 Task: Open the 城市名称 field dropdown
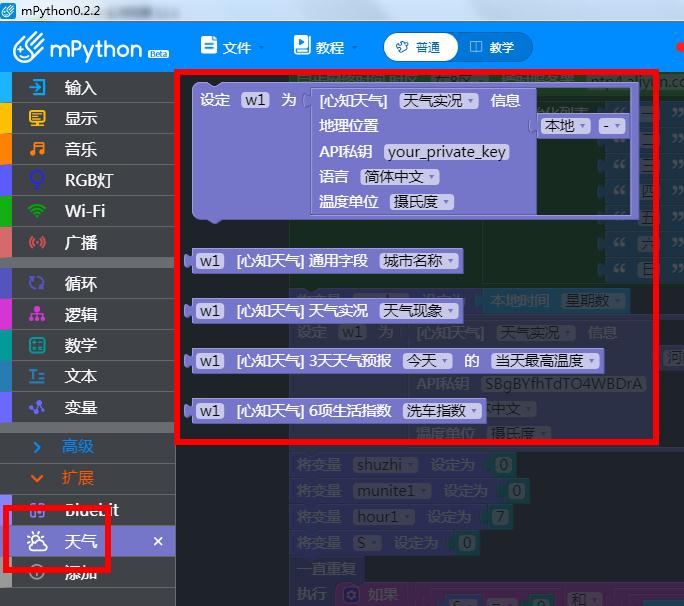(419, 261)
